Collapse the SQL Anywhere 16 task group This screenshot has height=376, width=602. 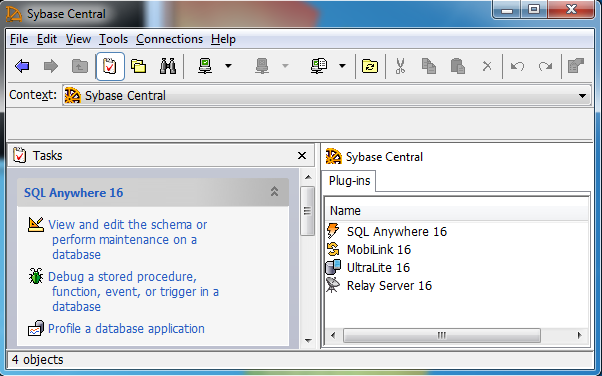pyautogui.click(x=274, y=191)
